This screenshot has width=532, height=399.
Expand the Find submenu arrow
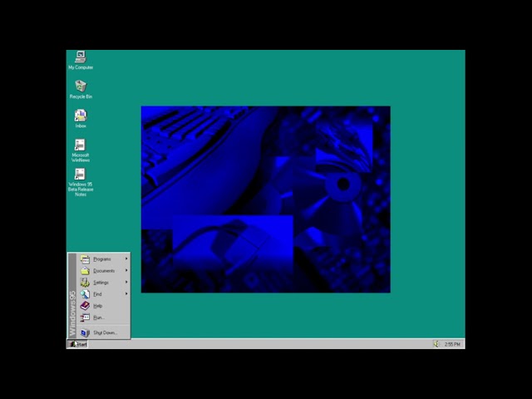126,293
